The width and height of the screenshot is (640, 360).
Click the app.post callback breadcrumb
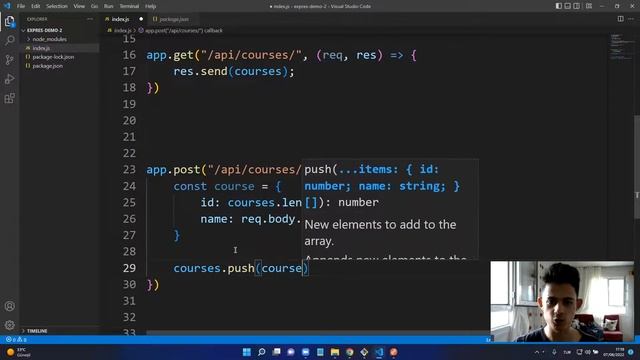184,31
